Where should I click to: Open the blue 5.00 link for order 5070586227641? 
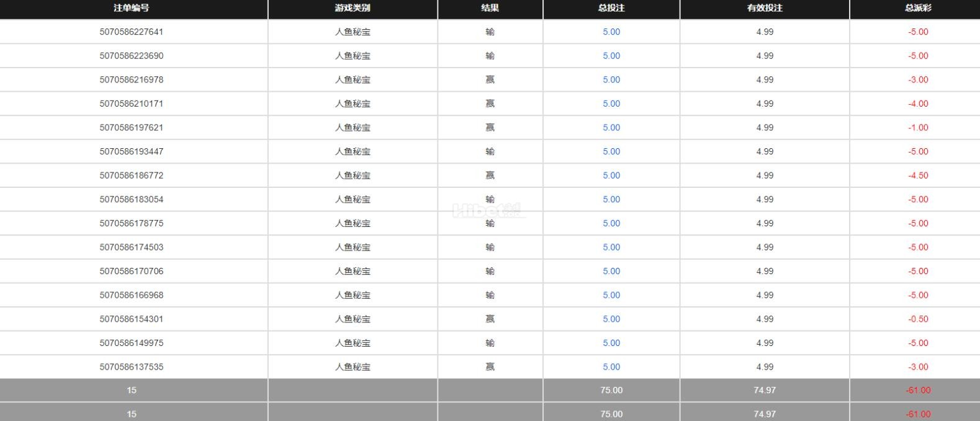(611, 32)
